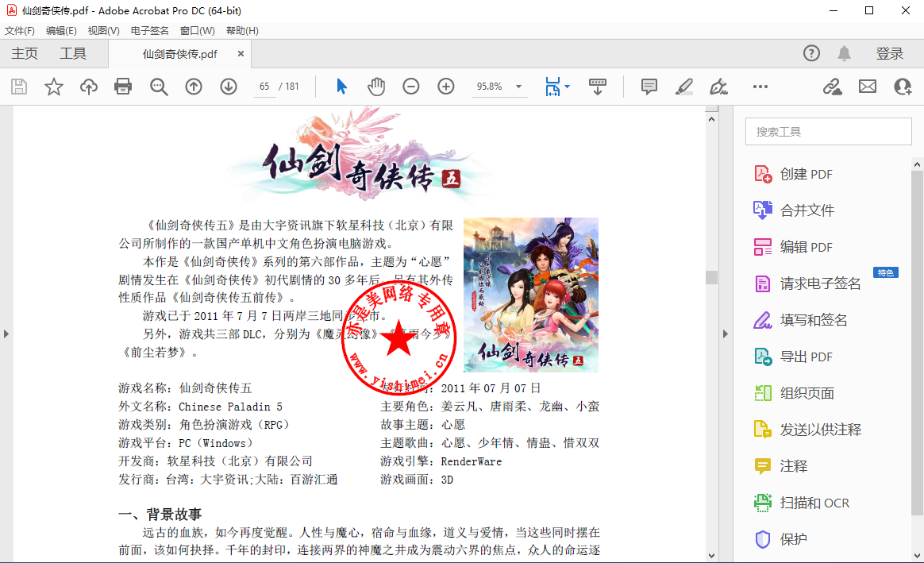Open the 视图(V) menu
Image resolution: width=924 pixels, height=563 pixels.
click(x=104, y=31)
